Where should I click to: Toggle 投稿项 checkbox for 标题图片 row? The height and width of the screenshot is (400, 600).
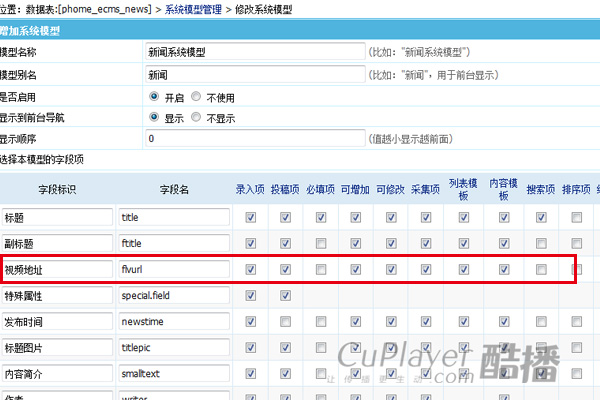[x=285, y=347]
